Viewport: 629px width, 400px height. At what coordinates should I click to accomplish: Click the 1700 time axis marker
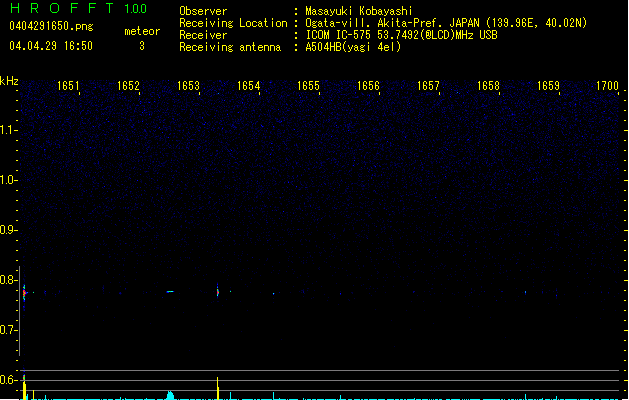click(608, 86)
